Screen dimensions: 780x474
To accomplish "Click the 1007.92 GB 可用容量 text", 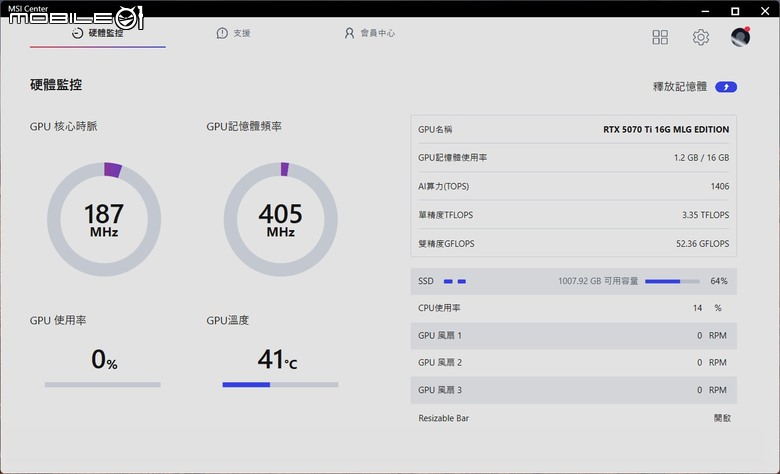I will coord(598,281).
